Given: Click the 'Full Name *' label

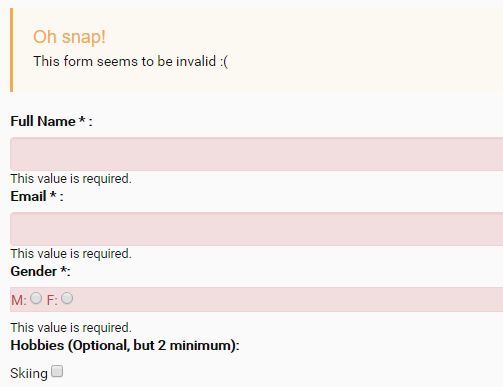Looking at the screenshot, I should (x=51, y=121).
